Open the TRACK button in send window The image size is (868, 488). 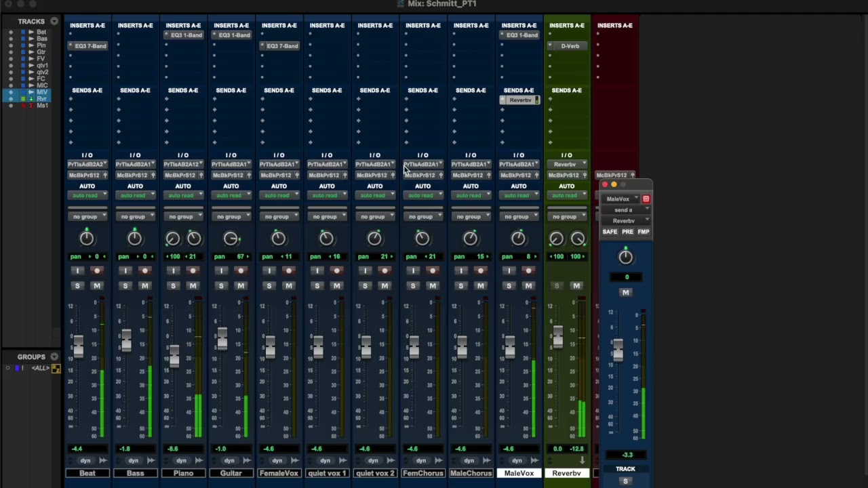click(x=625, y=469)
